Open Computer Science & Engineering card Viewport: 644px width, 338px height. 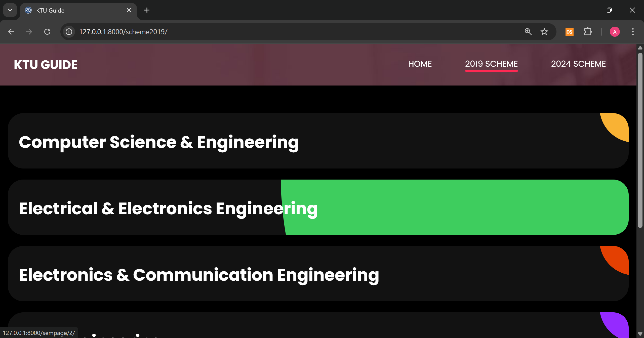pos(318,141)
